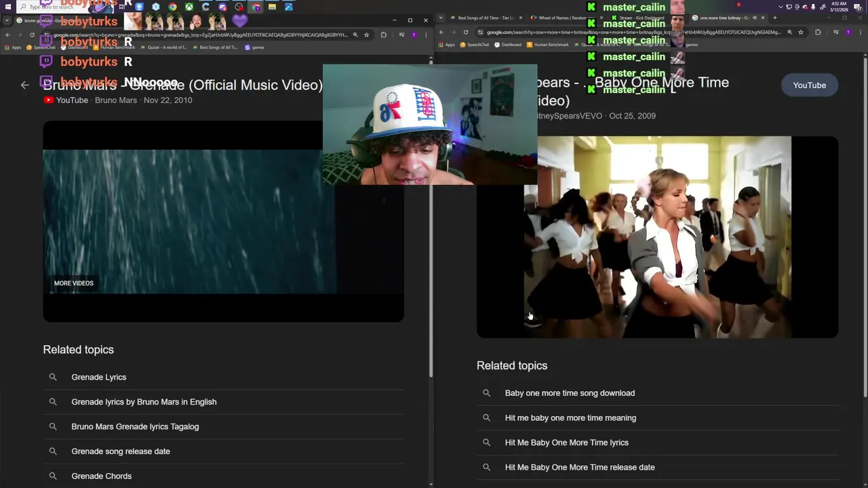
Task: Go back using arrow beside Bruno Mars title
Action: point(24,85)
